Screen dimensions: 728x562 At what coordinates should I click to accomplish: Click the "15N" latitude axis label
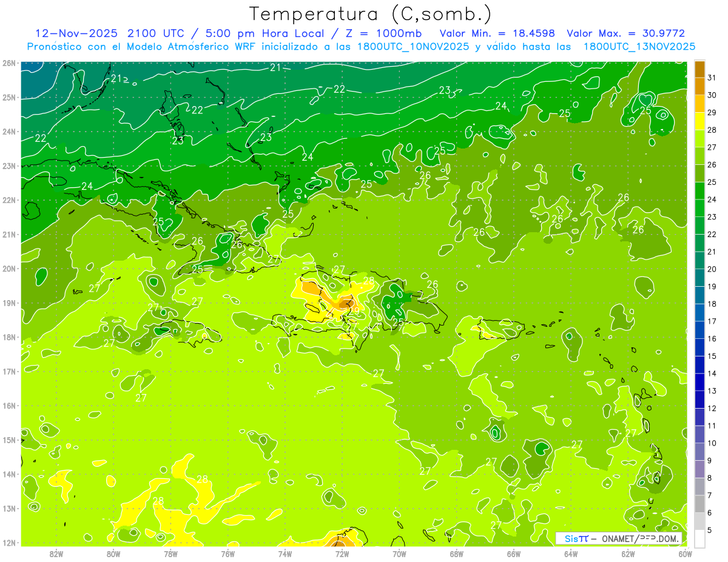pos(8,440)
